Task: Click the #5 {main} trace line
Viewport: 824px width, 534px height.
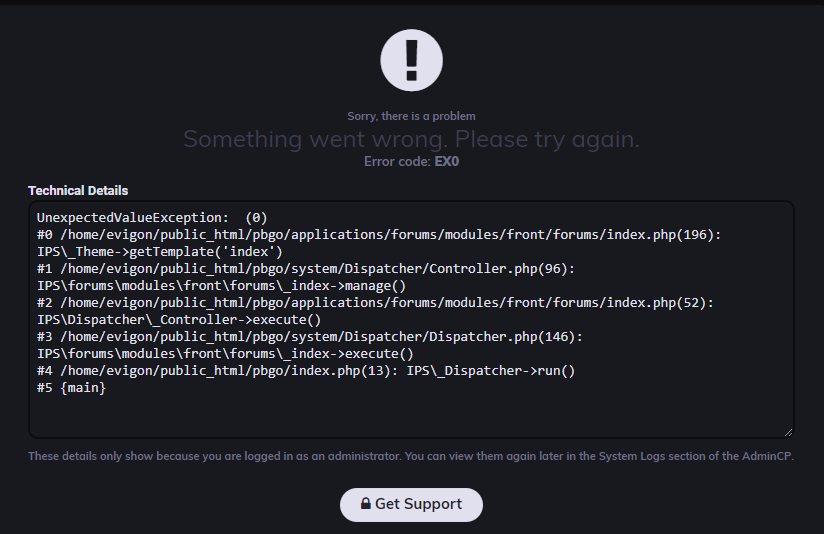Action: click(71, 388)
